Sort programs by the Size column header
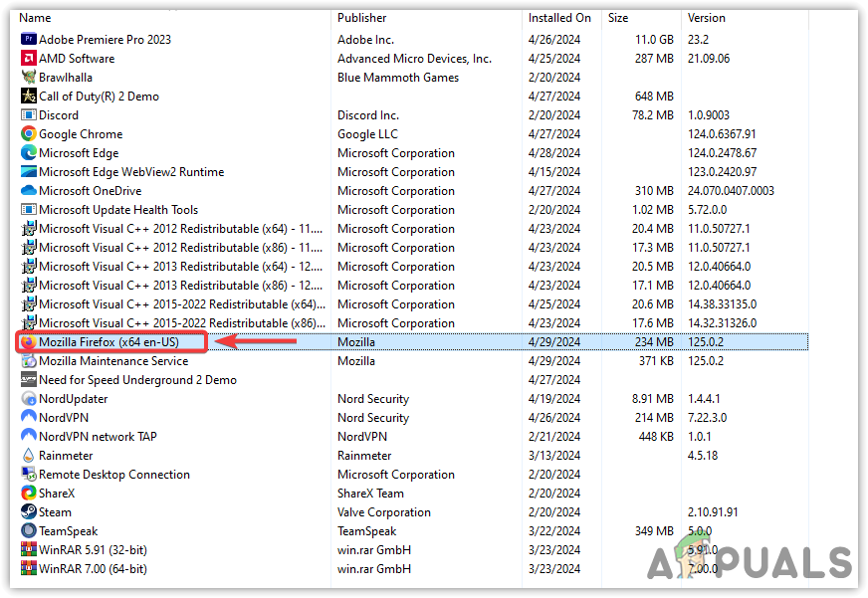868x598 pixels. tap(618, 18)
